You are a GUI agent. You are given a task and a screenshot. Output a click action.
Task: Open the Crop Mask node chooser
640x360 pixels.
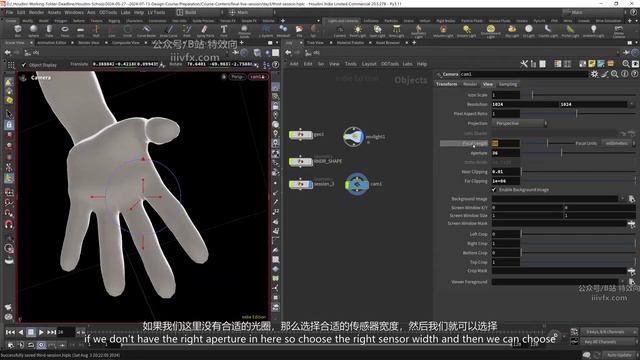point(631,271)
